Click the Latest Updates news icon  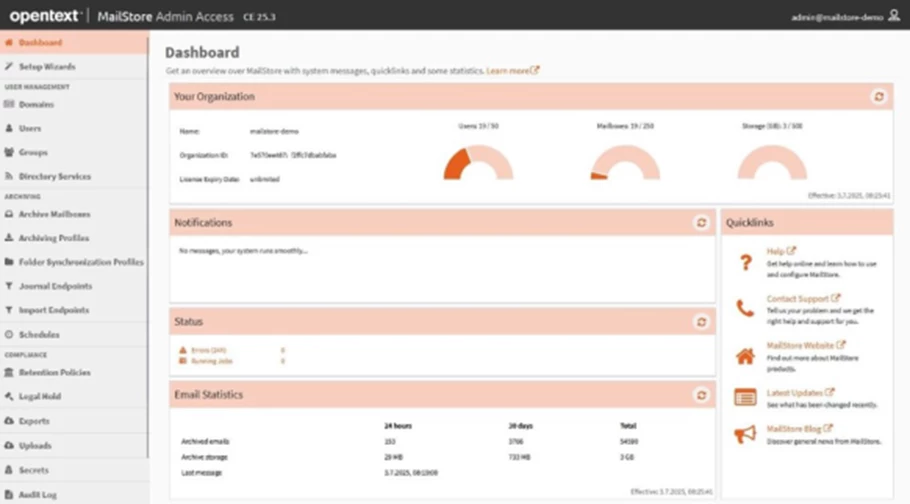[x=745, y=397]
